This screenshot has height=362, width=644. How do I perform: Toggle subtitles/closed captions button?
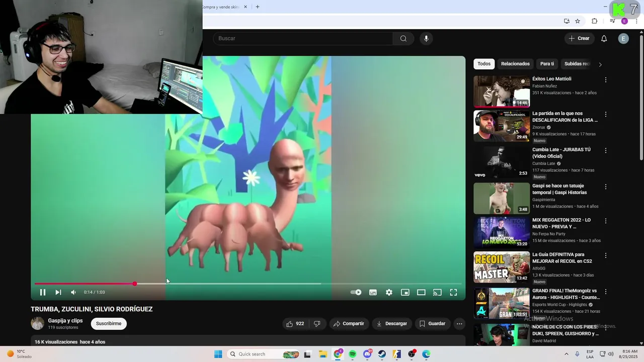click(x=373, y=292)
